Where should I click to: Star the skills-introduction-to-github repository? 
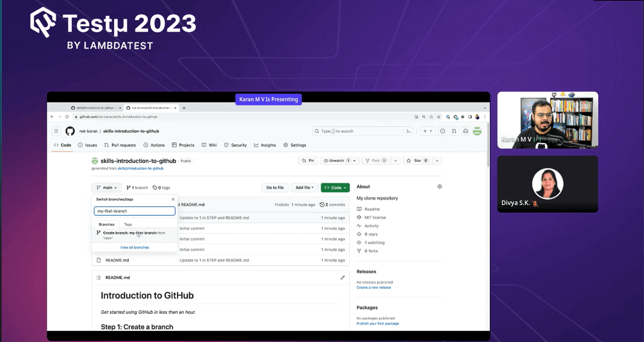click(417, 161)
